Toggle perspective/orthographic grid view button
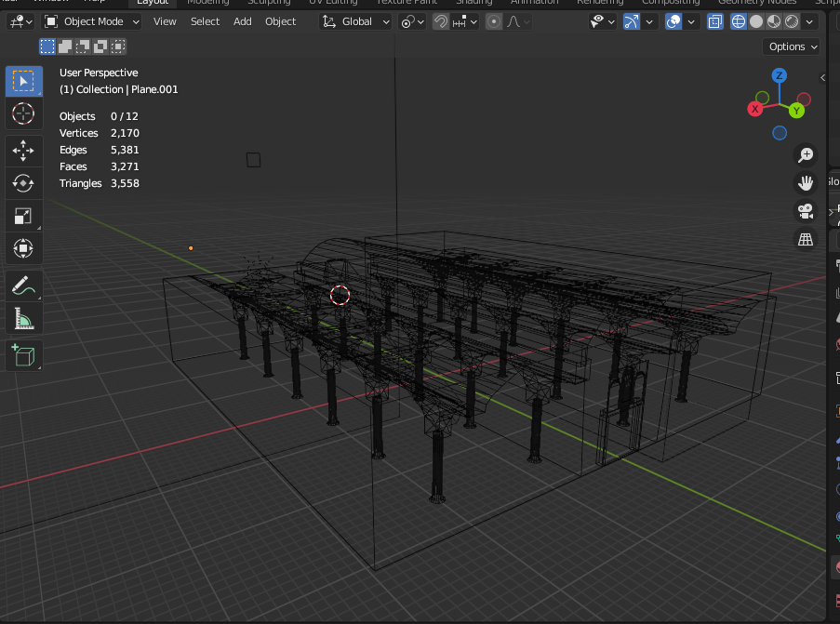Screen dimensions: 840x624 pyautogui.click(x=806, y=240)
